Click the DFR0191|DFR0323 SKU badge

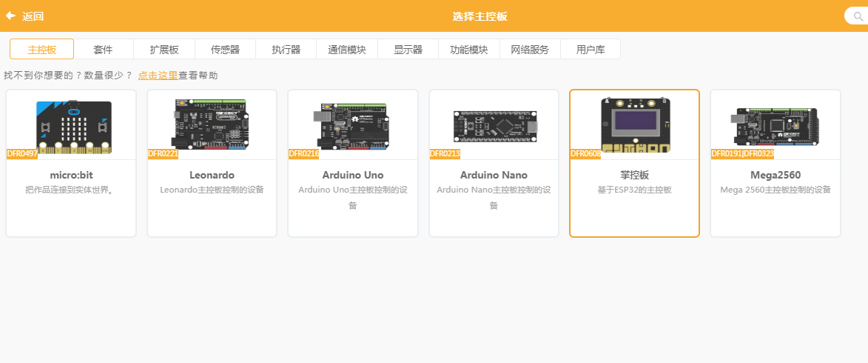tap(742, 153)
